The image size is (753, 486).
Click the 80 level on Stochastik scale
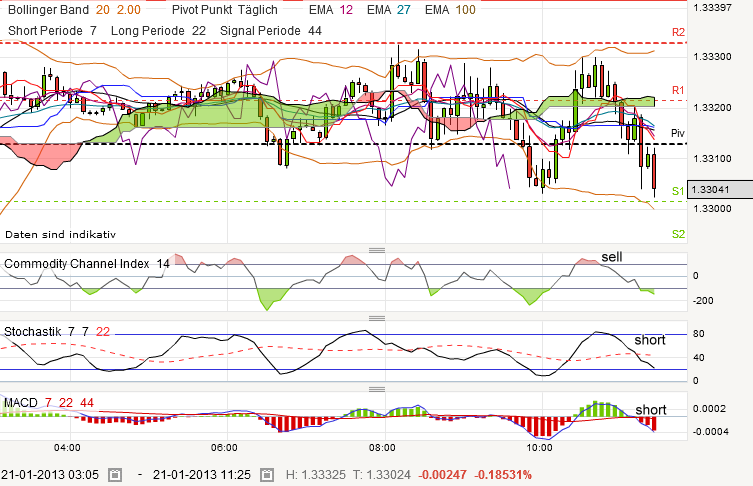tap(699, 334)
